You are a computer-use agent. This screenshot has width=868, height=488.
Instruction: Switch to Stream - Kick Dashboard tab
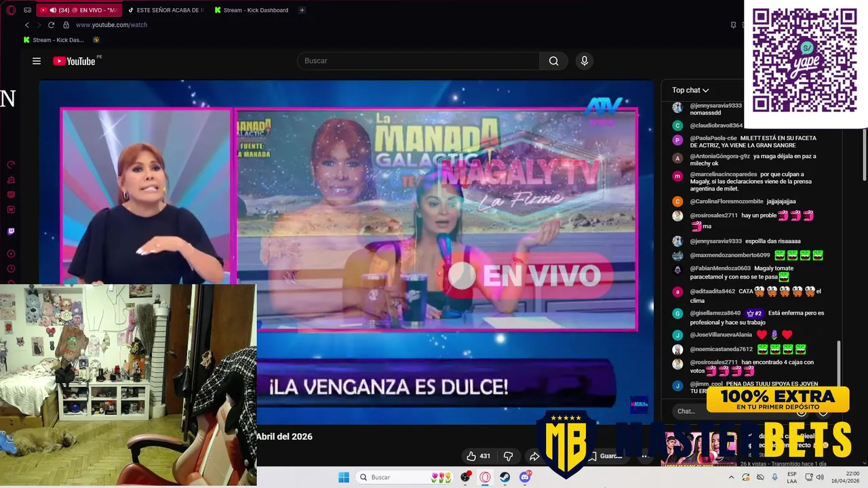coord(252,10)
